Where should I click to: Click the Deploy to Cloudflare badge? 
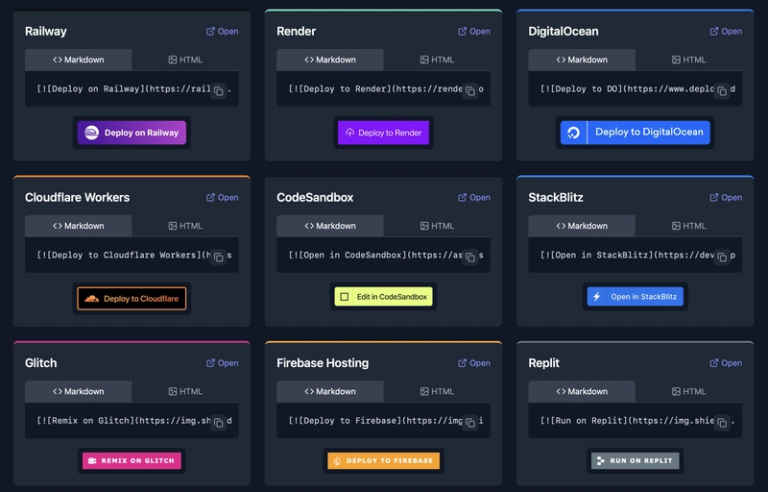(x=132, y=299)
